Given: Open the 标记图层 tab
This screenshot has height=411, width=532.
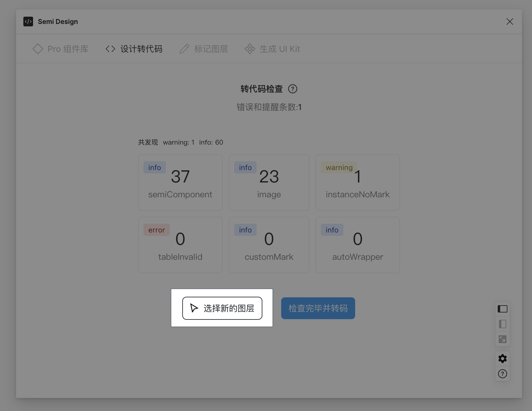Looking at the screenshot, I should [204, 49].
